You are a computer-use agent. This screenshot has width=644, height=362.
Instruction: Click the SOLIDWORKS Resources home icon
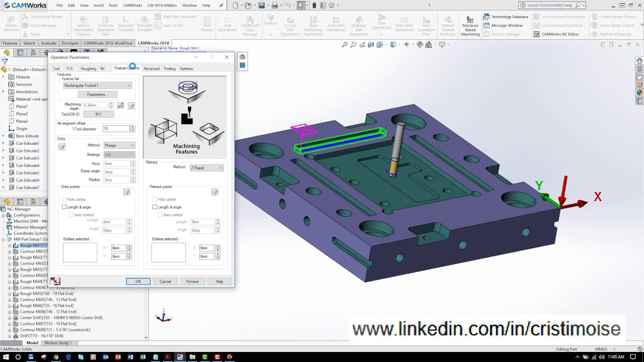click(x=639, y=61)
